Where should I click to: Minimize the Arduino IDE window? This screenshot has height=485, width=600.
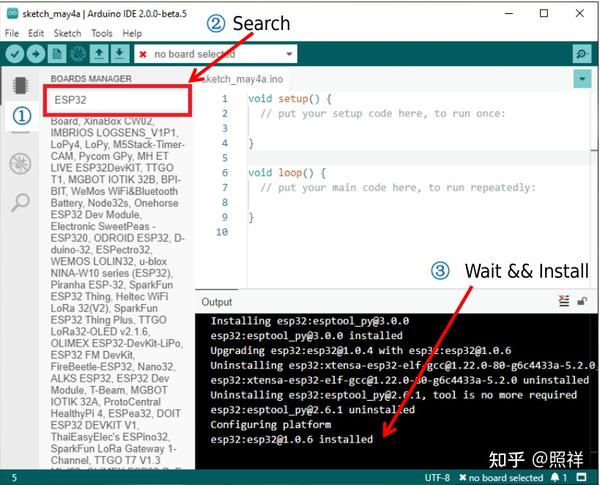[x=509, y=13]
